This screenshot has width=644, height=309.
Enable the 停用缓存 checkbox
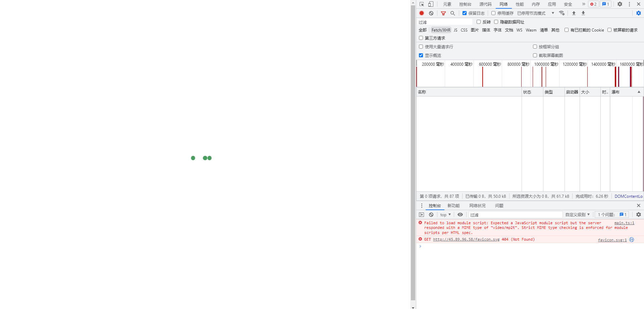(493, 13)
